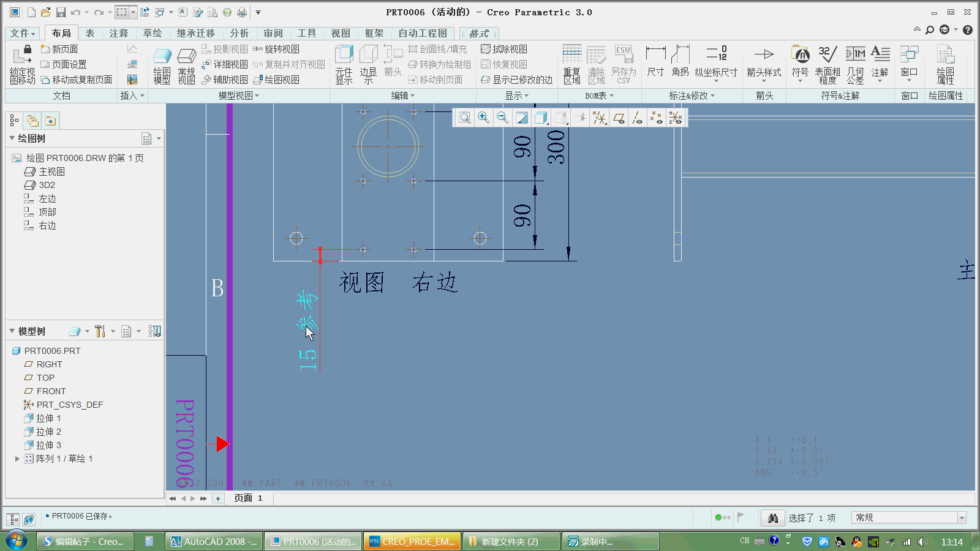Click the Save icon in quick access toolbar
This screenshot has height=551, width=980.
61,12
